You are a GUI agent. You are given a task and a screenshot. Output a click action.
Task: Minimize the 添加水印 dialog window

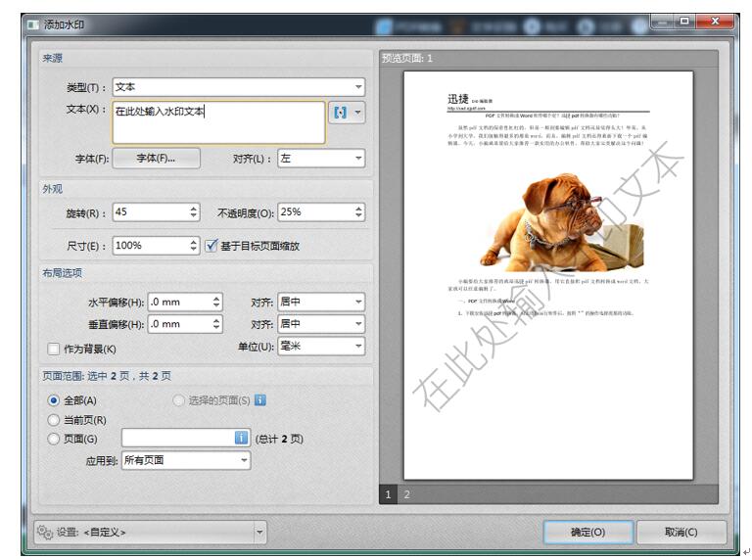[x=662, y=22]
